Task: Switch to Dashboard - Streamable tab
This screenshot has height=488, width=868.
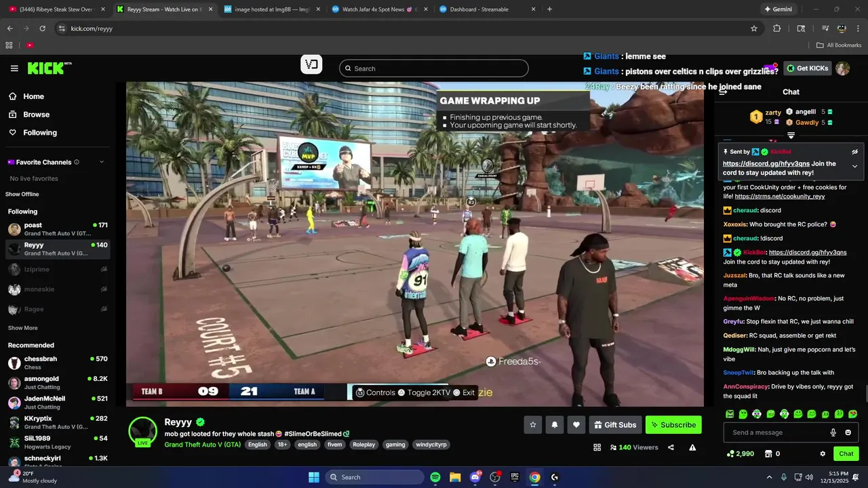Action: tap(487, 9)
